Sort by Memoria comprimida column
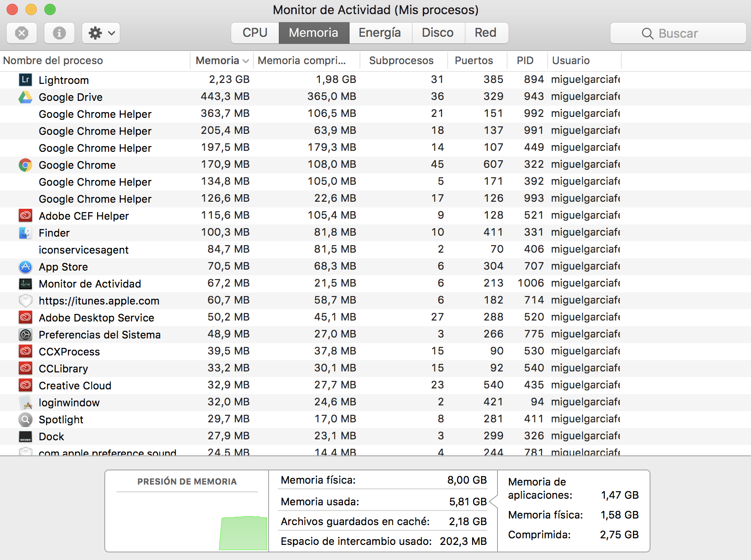Screen dimensions: 751x560 tap(307, 60)
